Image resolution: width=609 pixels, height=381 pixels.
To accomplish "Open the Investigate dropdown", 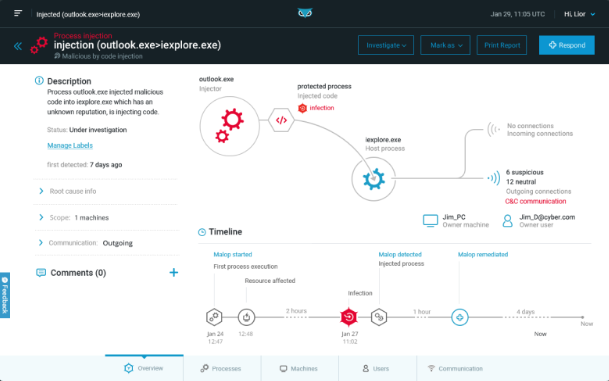I will tap(386, 45).
